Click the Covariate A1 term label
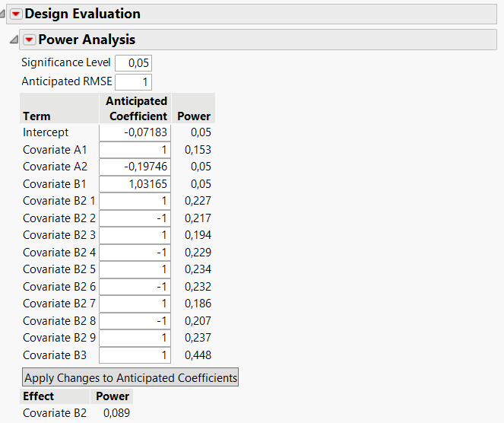 click(x=55, y=150)
